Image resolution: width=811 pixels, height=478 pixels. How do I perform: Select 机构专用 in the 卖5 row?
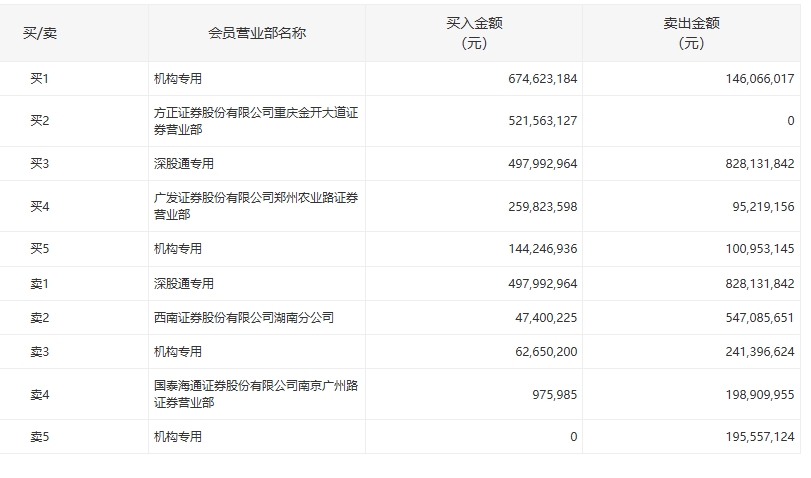(177, 437)
